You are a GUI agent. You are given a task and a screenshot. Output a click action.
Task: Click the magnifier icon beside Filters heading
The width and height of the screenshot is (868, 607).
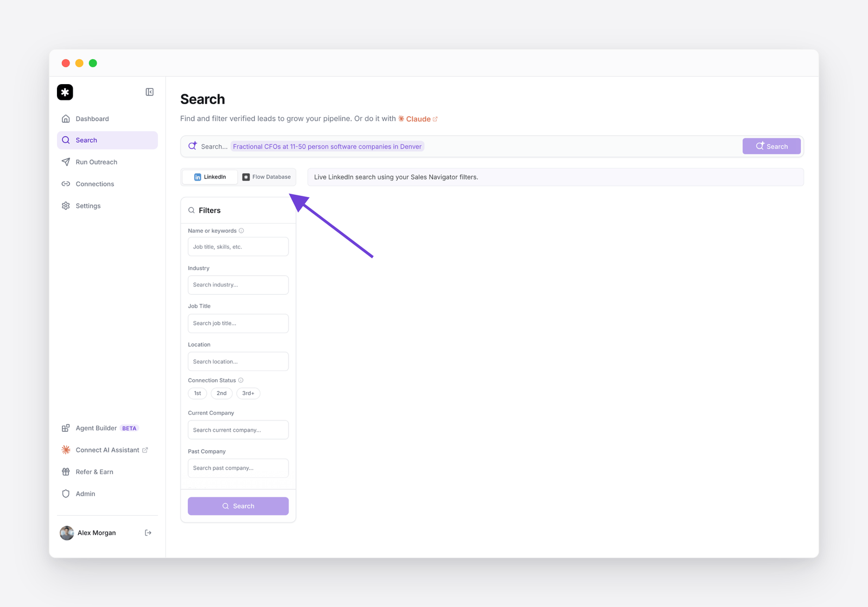pos(192,210)
